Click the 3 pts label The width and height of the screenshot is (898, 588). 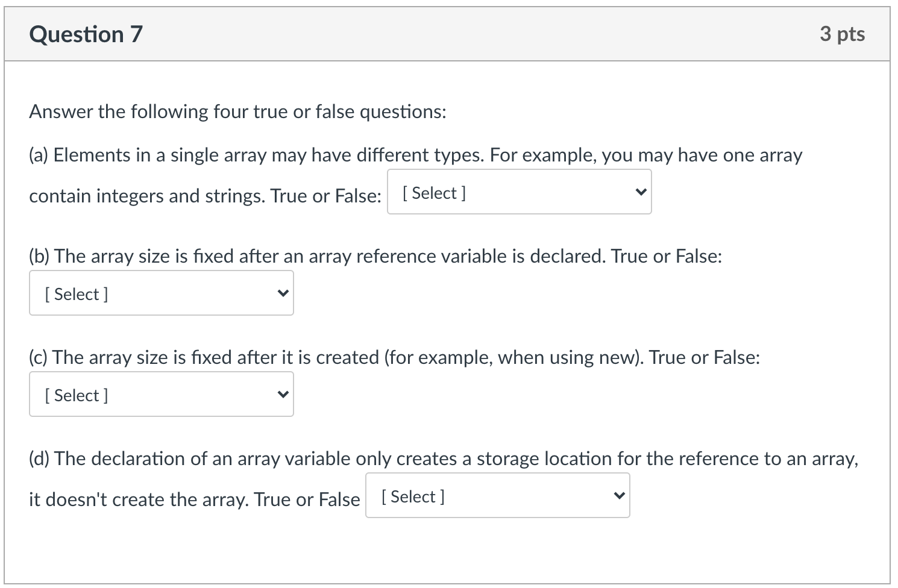(843, 34)
